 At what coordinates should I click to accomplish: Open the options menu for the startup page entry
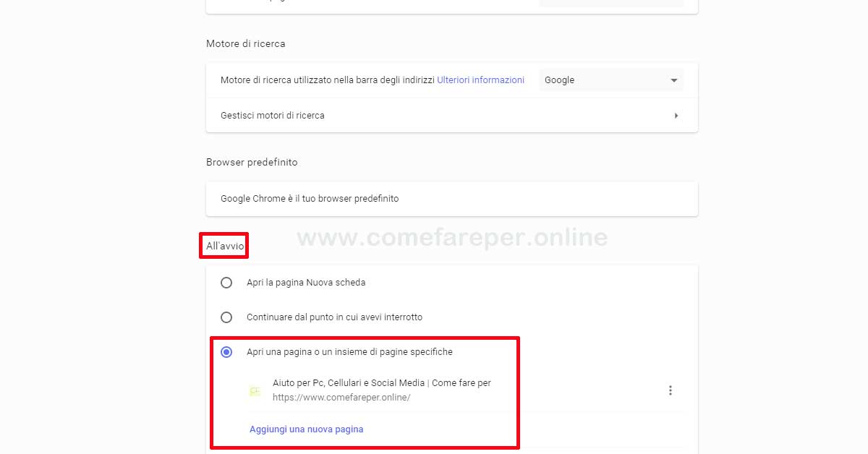coord(671,390)
